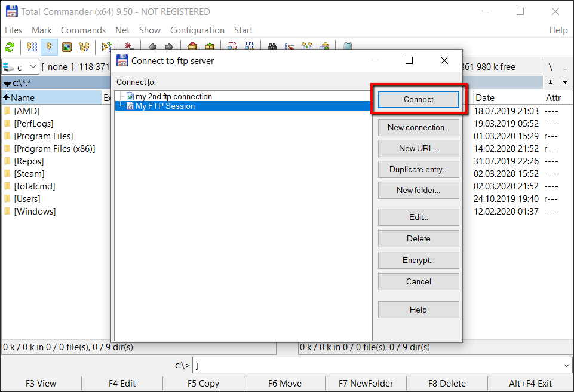Open the Files menu

pos(14,30)
